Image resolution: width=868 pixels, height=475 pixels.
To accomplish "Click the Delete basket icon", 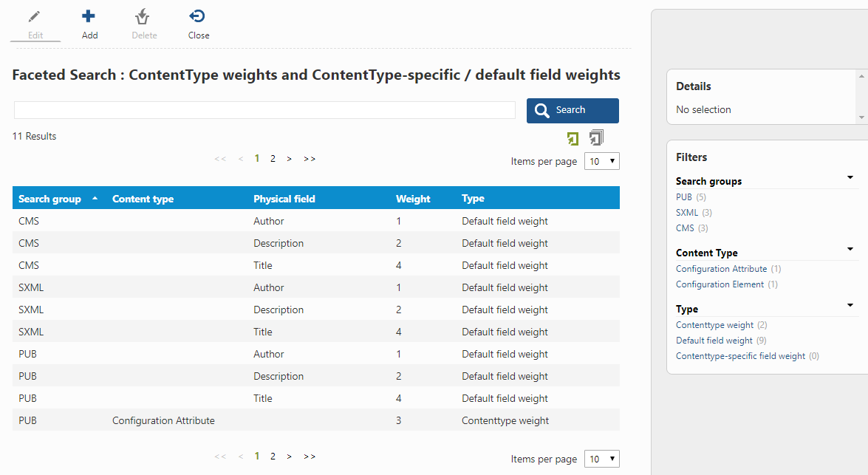I will (143, 16).
